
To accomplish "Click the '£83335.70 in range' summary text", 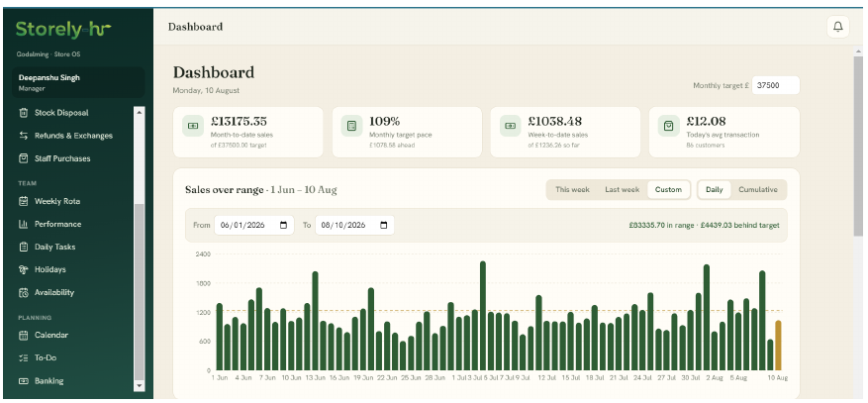I will tap(661, 226).
